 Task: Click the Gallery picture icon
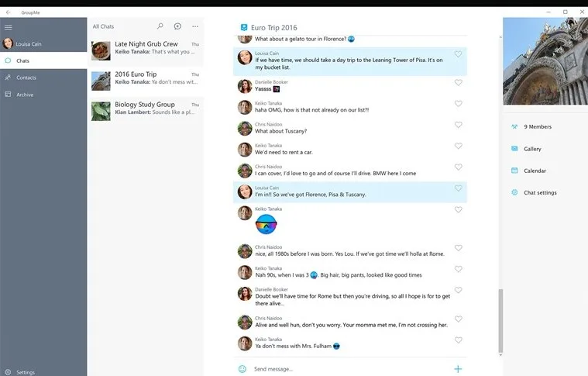point(514,149)
